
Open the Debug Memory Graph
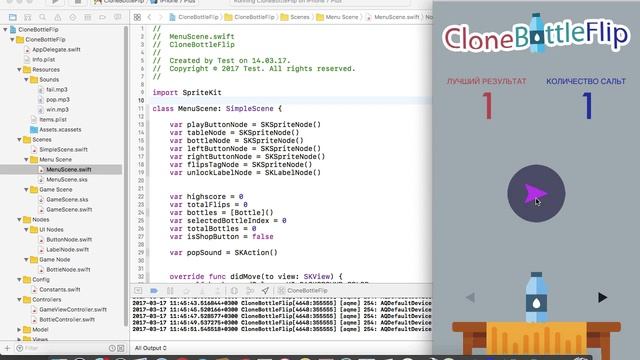pos(250,291)
